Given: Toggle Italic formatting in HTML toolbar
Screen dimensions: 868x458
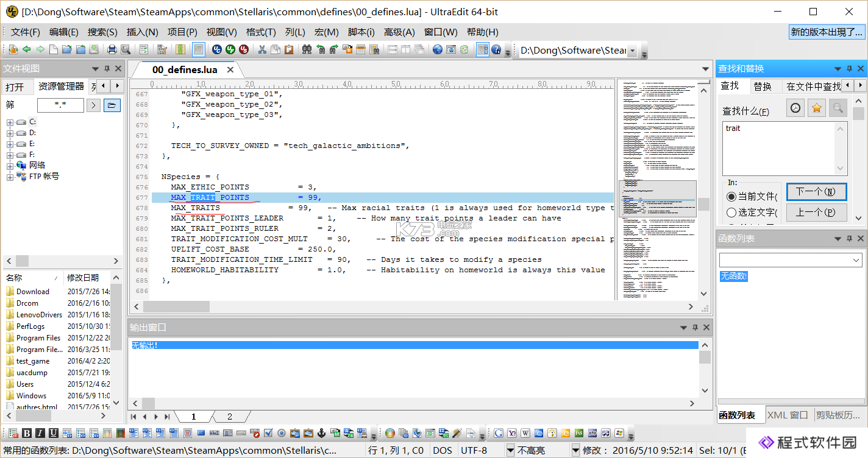Looking at the screenshot, I should (x=40, y=433).
